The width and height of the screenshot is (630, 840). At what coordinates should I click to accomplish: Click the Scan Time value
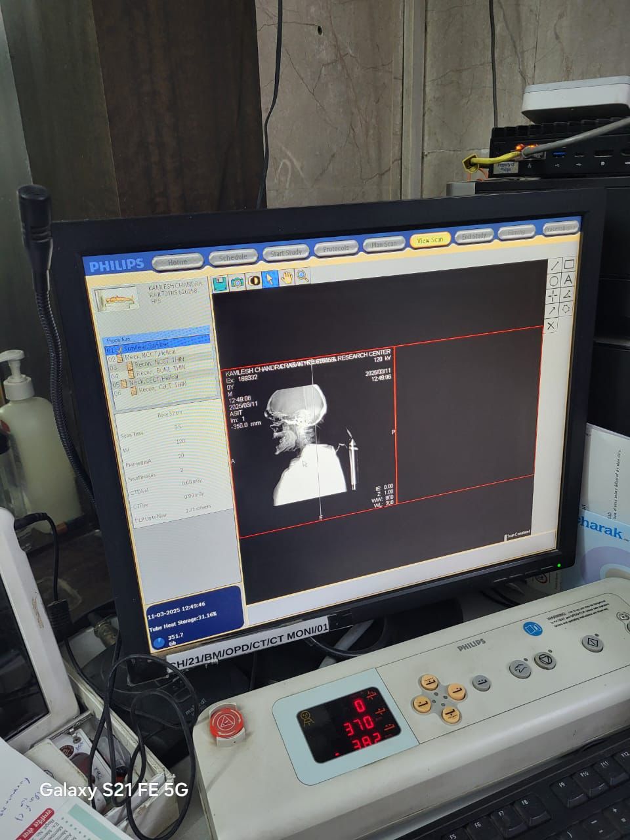[178, 427]
